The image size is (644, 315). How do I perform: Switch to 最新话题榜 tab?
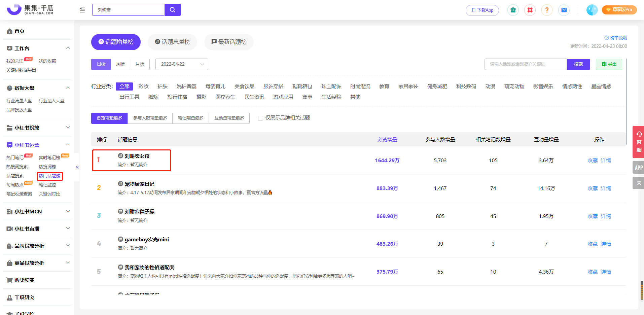229,42
